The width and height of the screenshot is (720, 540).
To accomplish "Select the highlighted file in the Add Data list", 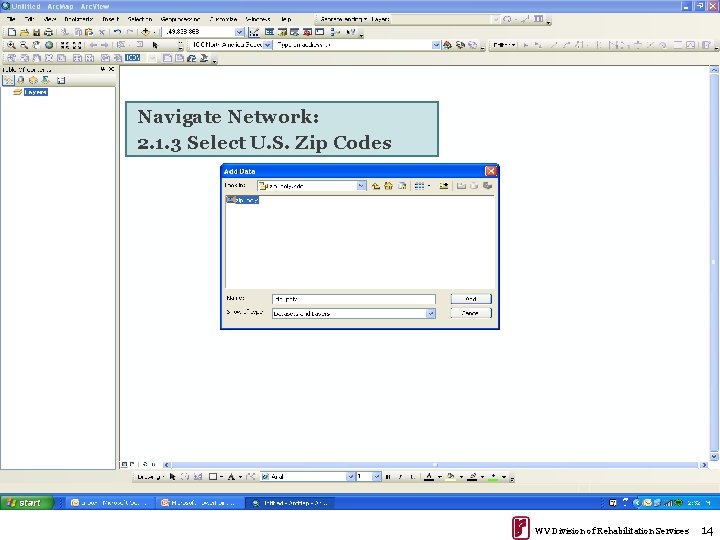I will click(242, 200).
